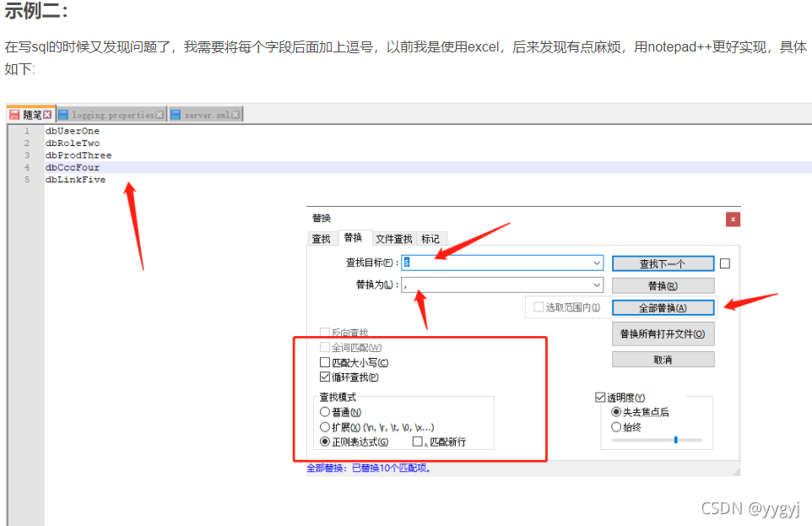Enable the 匹配大小写 checkbox

(325, 362)
